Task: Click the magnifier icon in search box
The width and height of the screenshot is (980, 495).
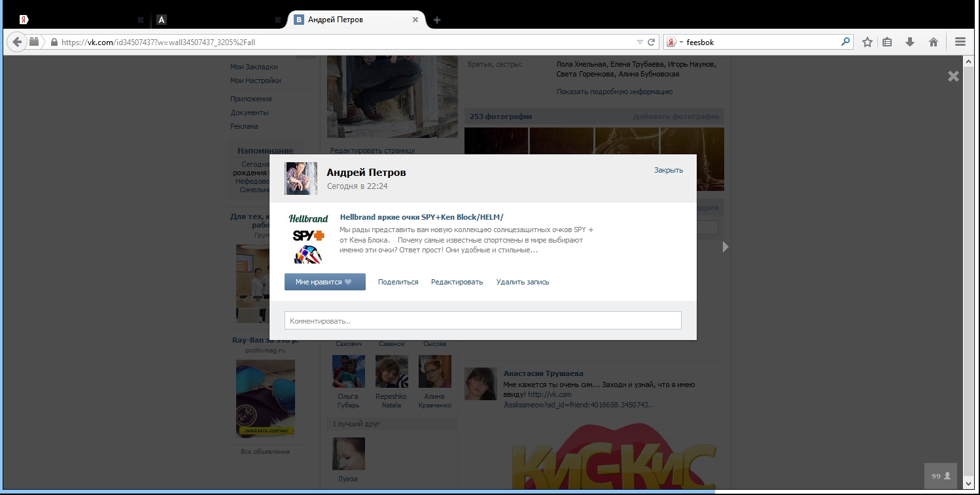Action: click(846, 42)
